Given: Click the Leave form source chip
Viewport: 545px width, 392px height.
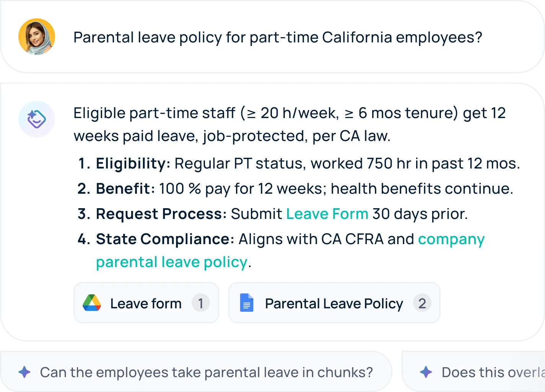Looking at the screenshot, I should (146, 303).
